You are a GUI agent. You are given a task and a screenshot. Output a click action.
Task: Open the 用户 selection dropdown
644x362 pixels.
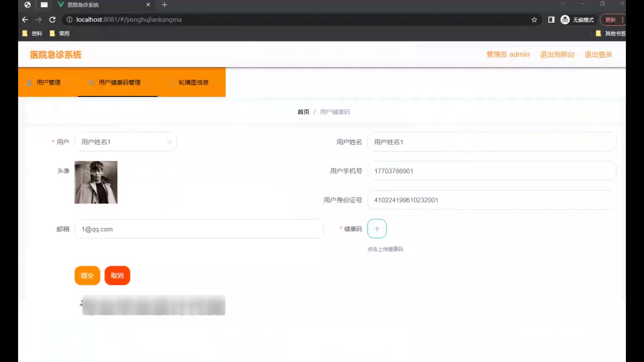125,142
